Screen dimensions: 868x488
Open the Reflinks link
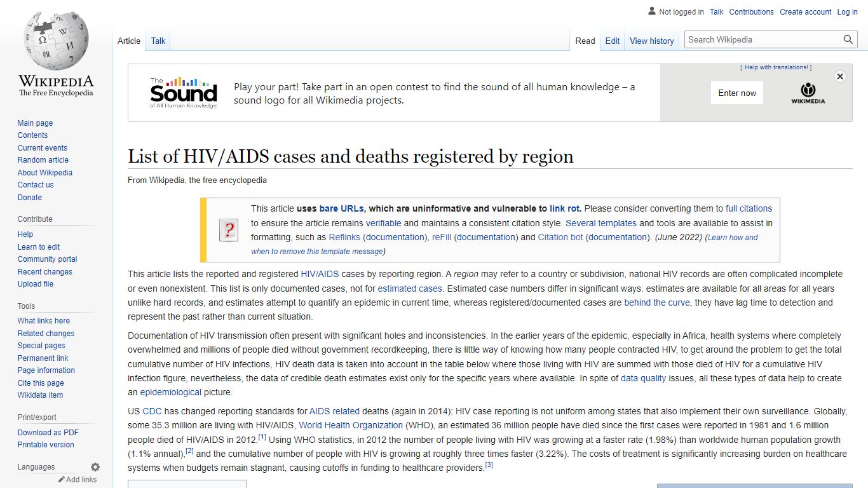click(x=344, y=237)
